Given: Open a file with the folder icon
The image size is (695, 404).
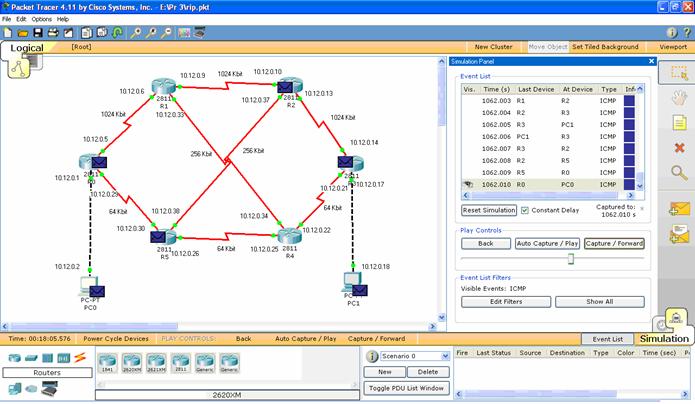Looking at the screenshot, I should tap(22, 32).
